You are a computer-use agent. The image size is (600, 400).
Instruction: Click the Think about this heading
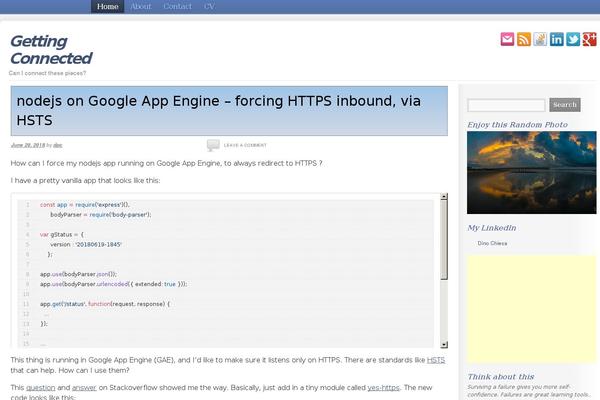[x=501, y=377]
